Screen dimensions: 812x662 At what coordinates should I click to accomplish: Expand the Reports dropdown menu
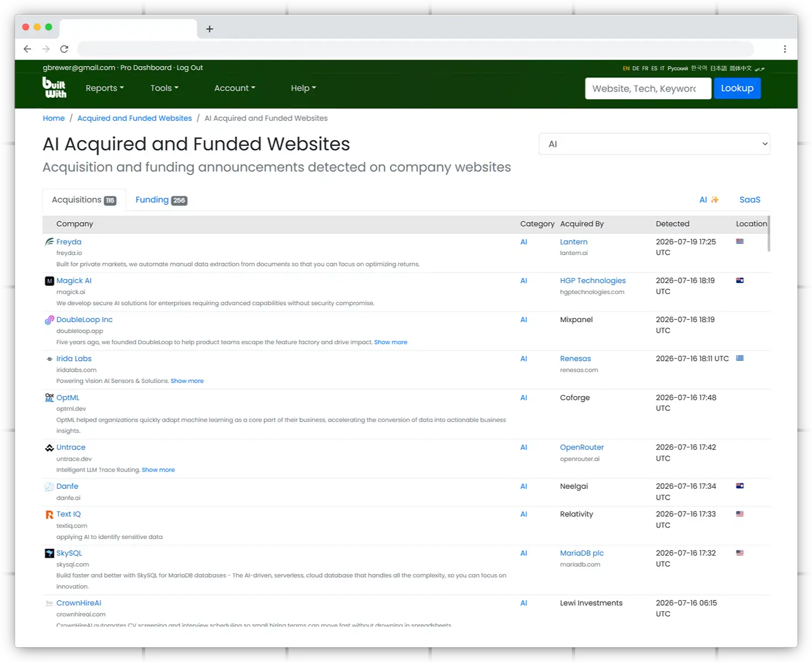point(105,88)
